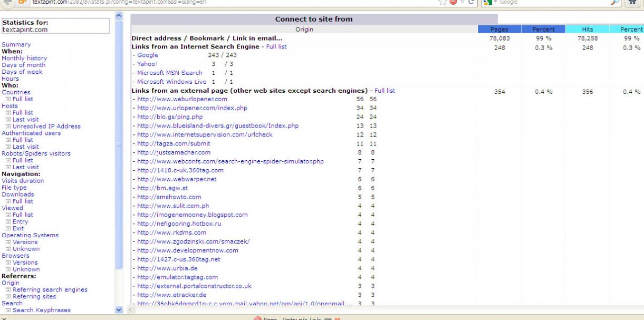Viewport: 644px width, 320px height.
Task: Open Search Keyphrases list
Action: coord(42,311)
